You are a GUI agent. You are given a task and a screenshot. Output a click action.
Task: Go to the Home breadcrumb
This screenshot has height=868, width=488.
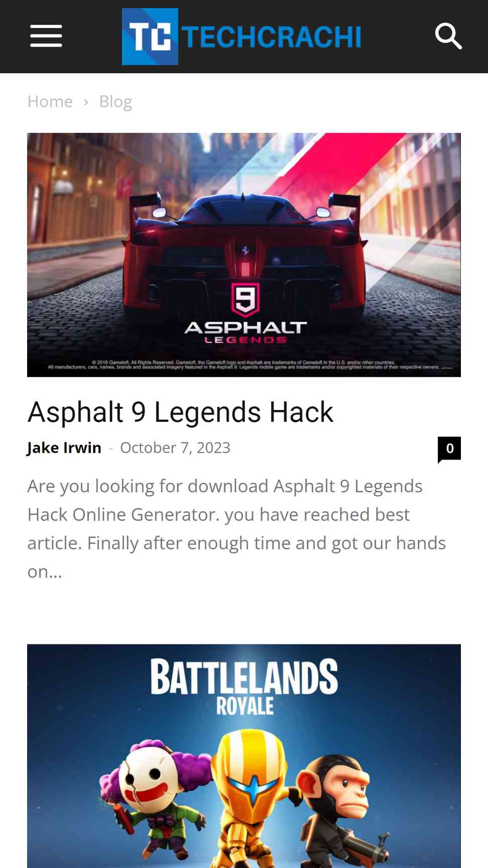50,101
